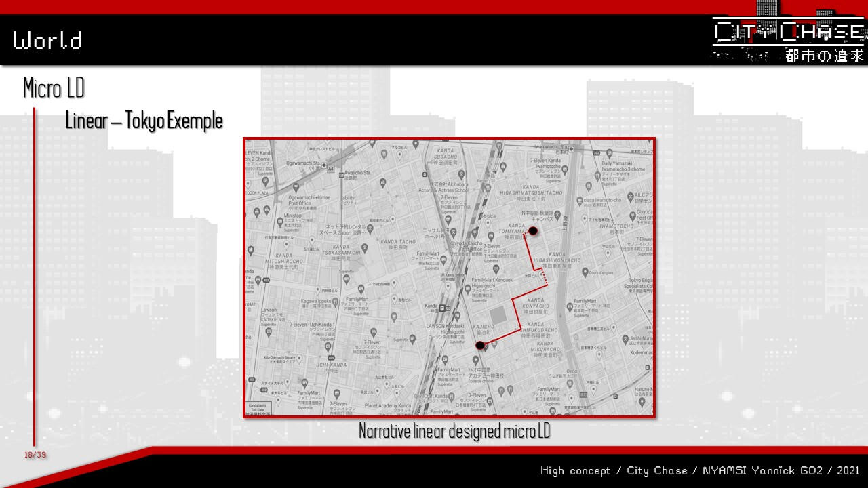Click the Iwamotocho Sta. station icon
Screen dimensions: 868x488
click(x=572, y=148)
